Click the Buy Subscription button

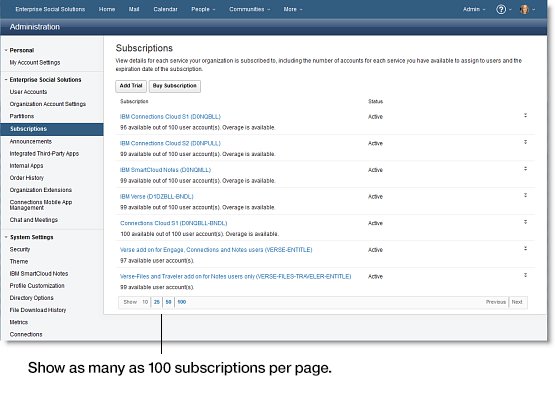click(x=175, y=86)
